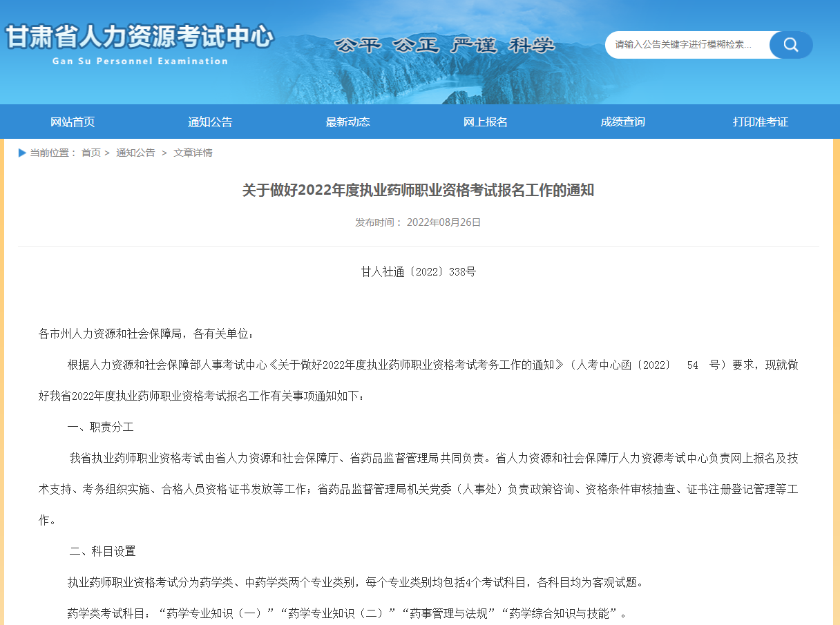
Task: Click the document number 甘人社通〔2022〕338号
Action: tap(418, 272)
